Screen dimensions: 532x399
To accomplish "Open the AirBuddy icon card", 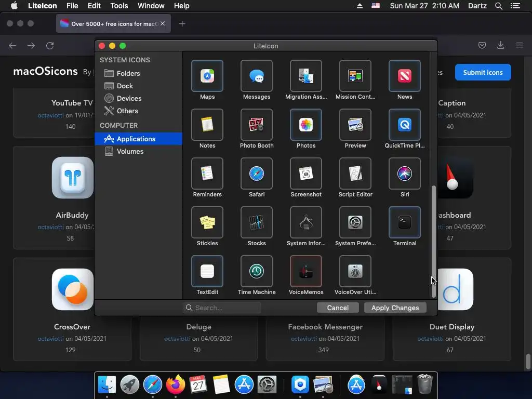I will pyautogui.click(x=72, y=178).
